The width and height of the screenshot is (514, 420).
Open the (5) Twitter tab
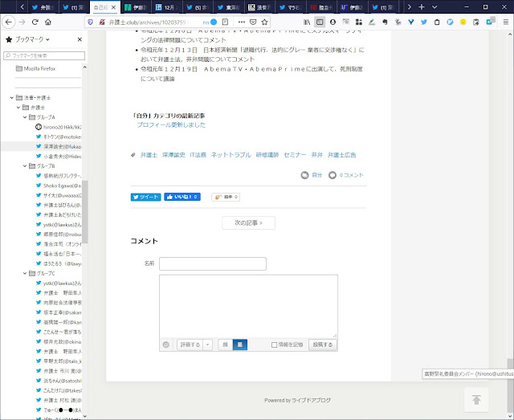pos(198,7)
